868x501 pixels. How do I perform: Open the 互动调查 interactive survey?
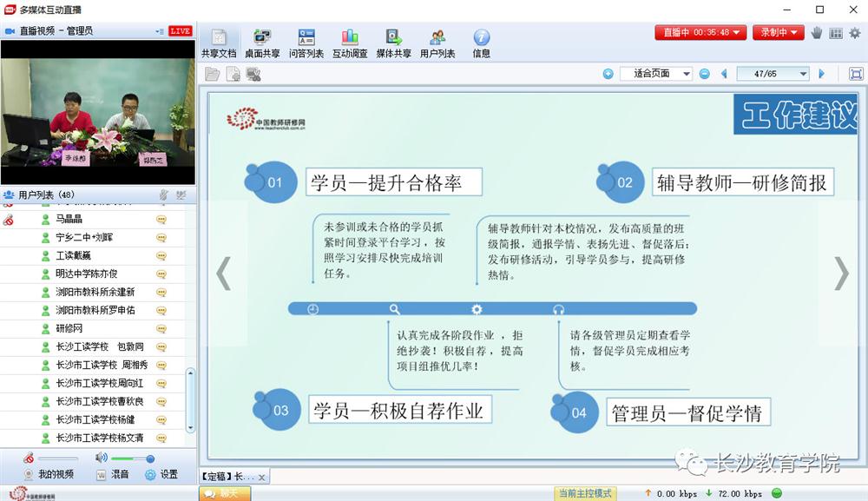[x=350, y=43]
